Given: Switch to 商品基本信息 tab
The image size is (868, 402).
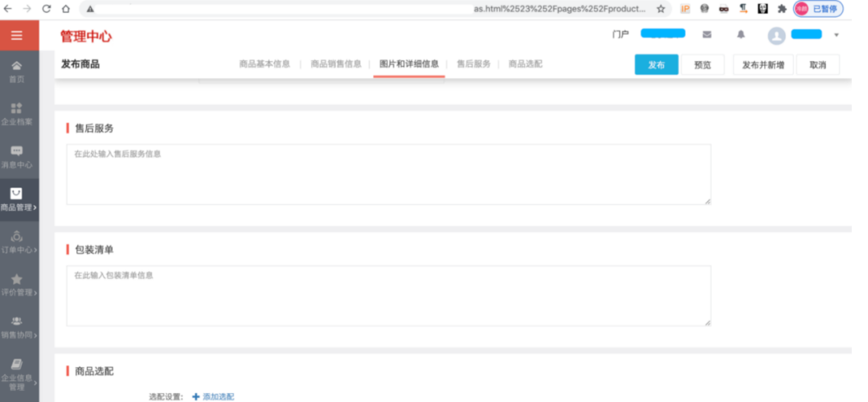Looking at the screenshot, I should point(264,64).
